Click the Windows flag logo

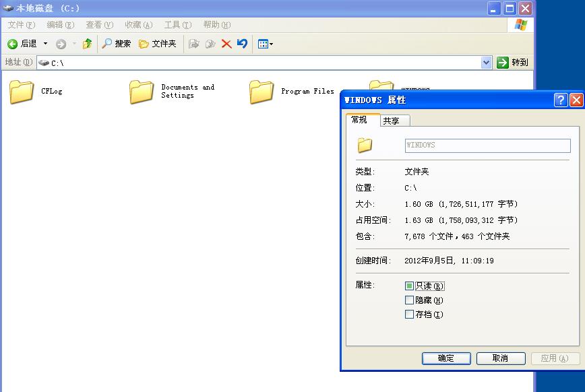[x=520, y=25]
